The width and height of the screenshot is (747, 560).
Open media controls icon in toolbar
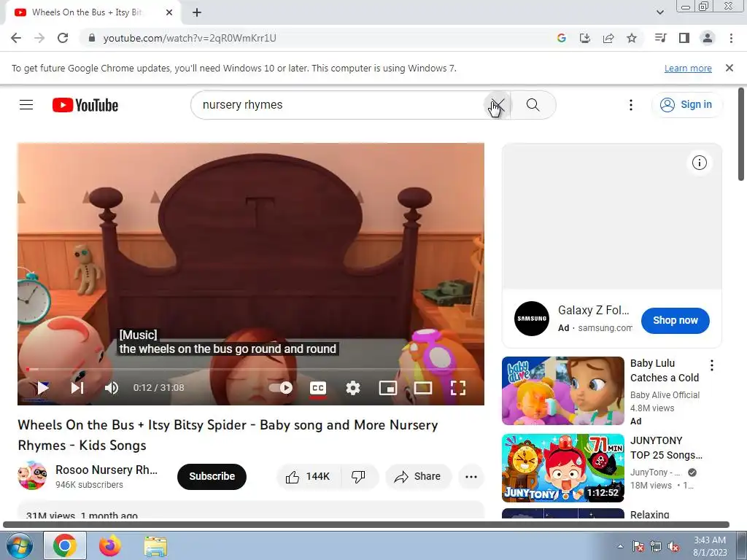[x=660, y=38]
